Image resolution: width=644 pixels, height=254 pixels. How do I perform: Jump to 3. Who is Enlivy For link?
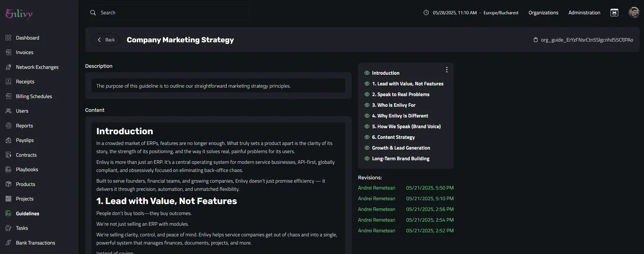[394, 105]
